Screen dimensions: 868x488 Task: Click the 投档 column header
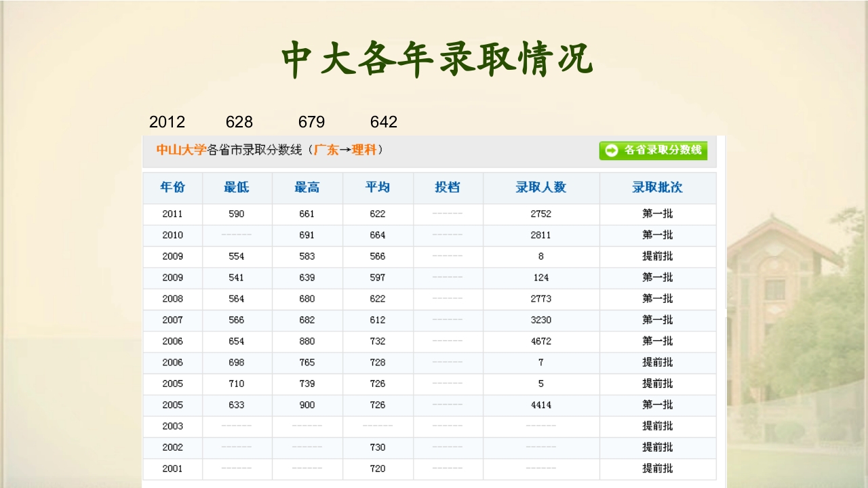point(448,188)
